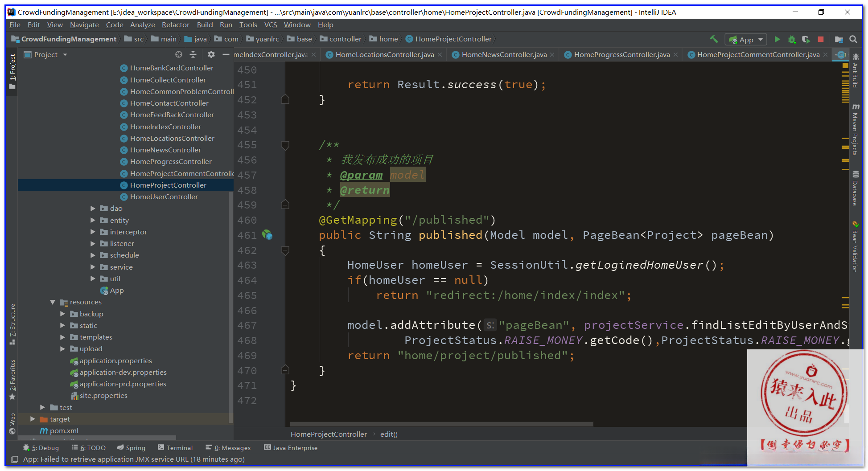The width and height of the screenshot is (868, 471).
Task: Run App with coverage shield icon
Action: click(806, 39)
